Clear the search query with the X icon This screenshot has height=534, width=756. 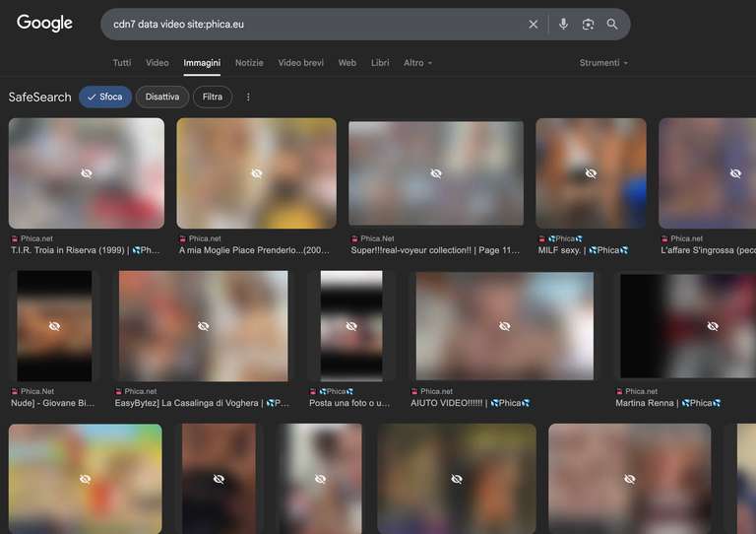coord(534,25)
